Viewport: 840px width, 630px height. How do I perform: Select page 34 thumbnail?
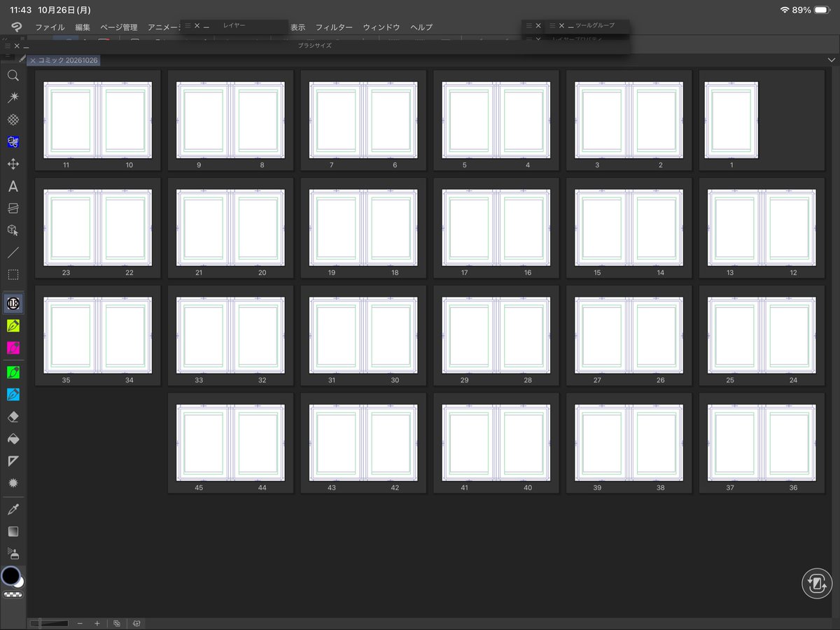click(x=125, y=335)
